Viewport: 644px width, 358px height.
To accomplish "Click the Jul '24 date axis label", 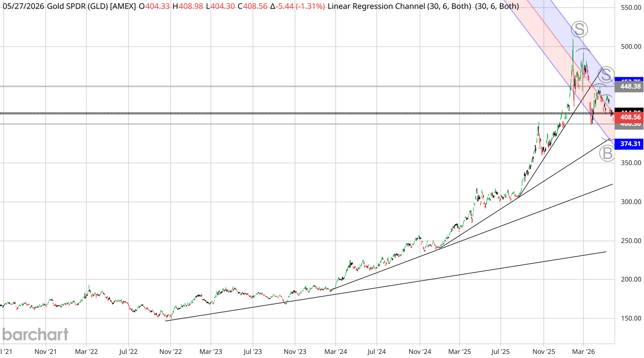I will 377,352.
